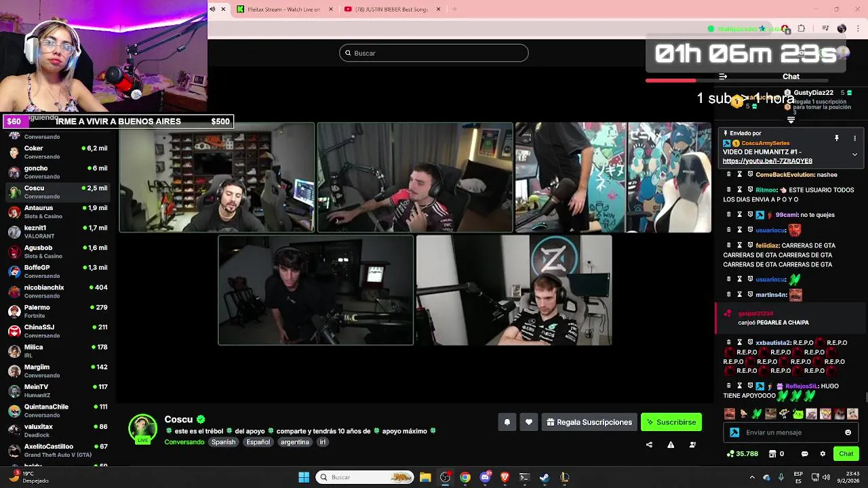Screen dimensions: 868x488
Task: Open the pinned youtu.be video link
Action: click(767, 161)
